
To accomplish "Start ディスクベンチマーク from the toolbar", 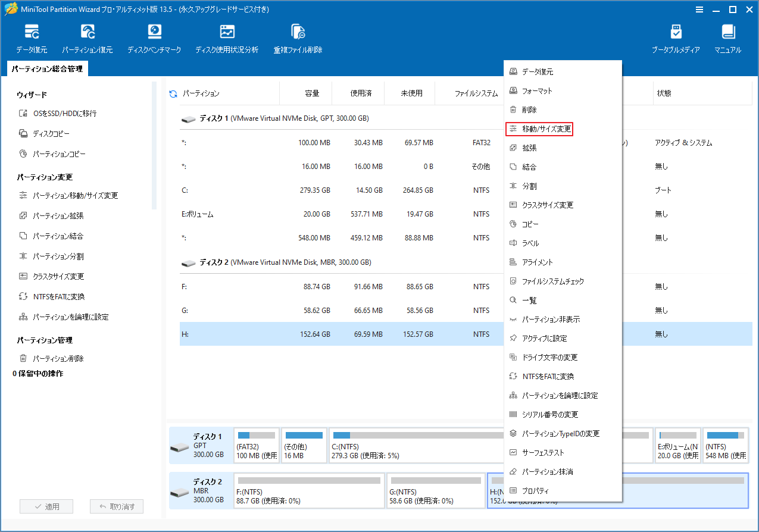I will point(154,37).
